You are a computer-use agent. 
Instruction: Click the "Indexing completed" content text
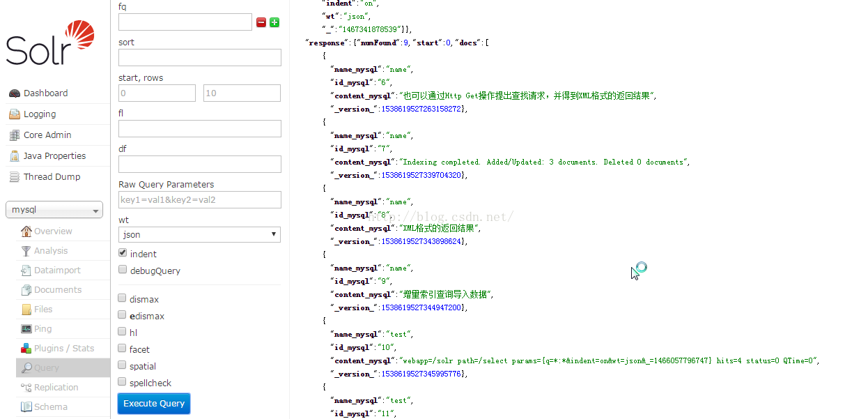coord(545,162)
